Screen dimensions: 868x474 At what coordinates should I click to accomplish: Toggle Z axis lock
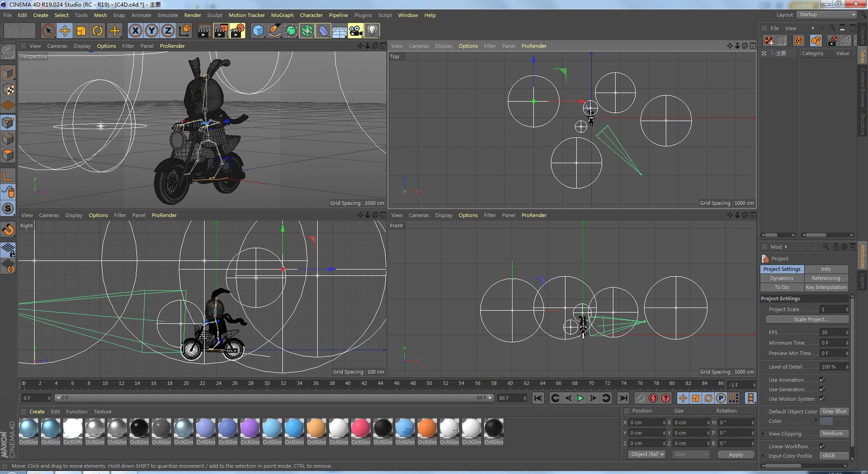point(168,31)
